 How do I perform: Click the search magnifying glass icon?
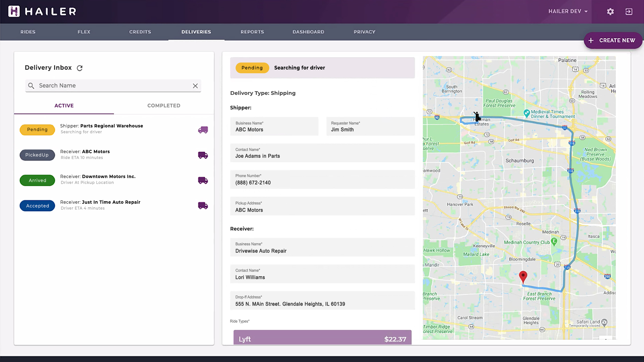pos(31,85)
